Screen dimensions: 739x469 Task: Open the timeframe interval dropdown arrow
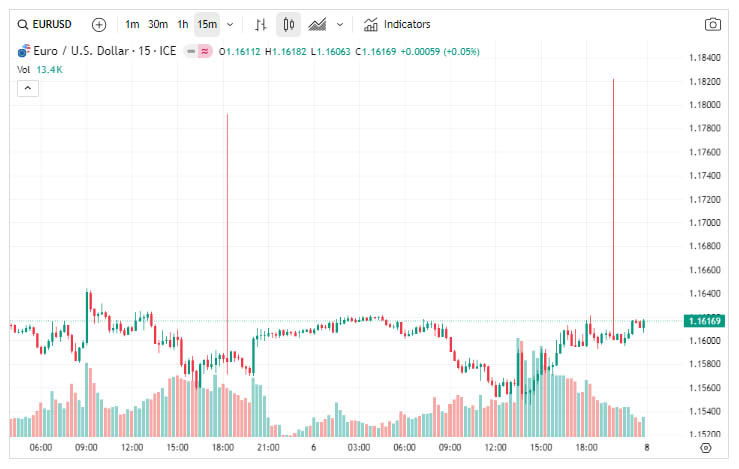tap(230, 25)
